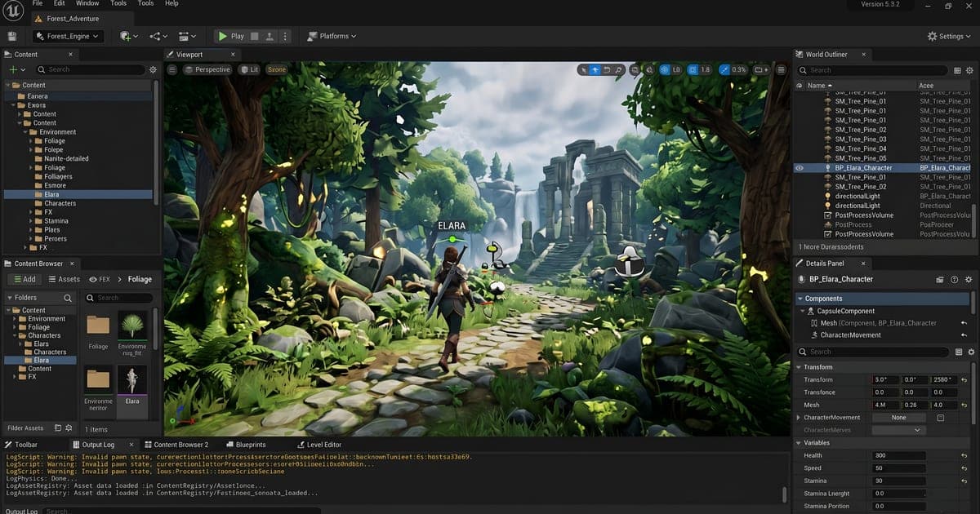Click the Stop square next to Play

pos(256,36)
